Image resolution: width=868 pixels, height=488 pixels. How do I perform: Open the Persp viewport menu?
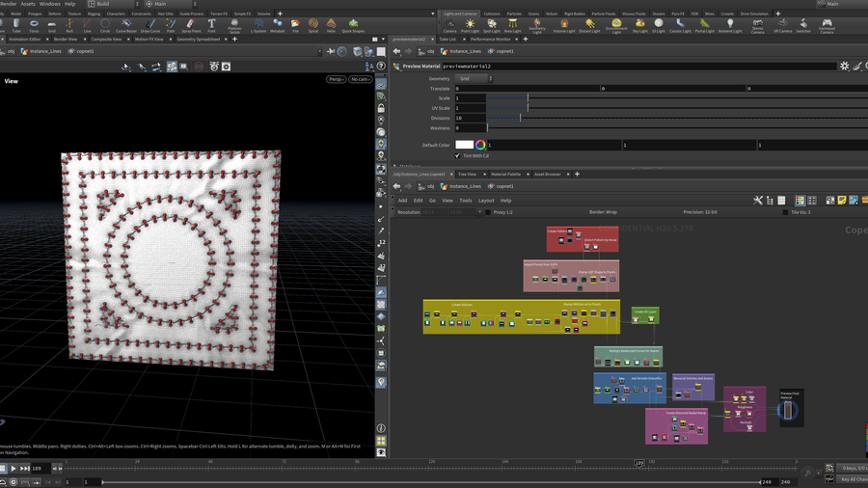tap(336, 79)
